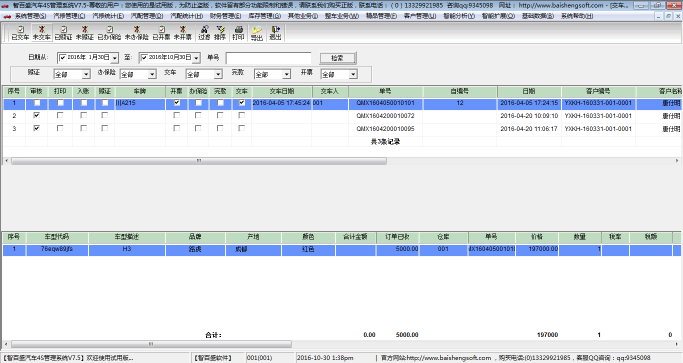
Task: Click the 打印 print icon
Action: coord(238,33)
